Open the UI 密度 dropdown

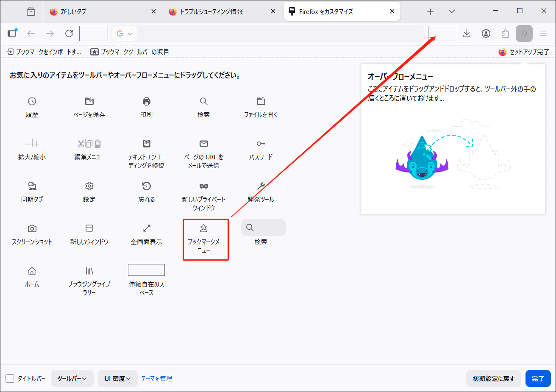[x=117, y=378]
